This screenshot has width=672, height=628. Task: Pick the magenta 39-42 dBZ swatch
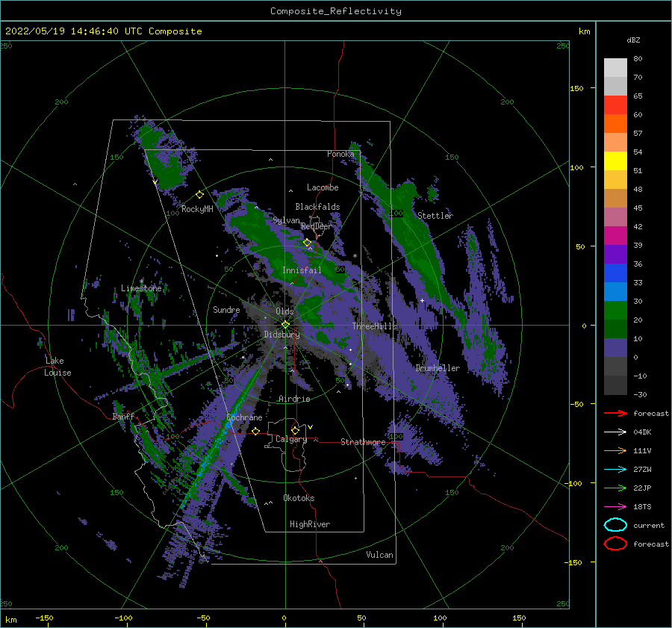pyautogui.click(x=615, y=236)
